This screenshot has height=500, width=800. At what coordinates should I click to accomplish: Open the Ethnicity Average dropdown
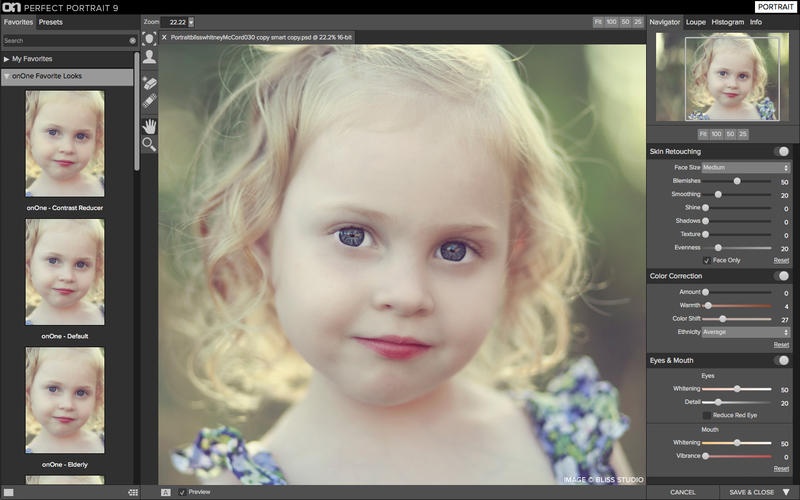coord(746,332)
